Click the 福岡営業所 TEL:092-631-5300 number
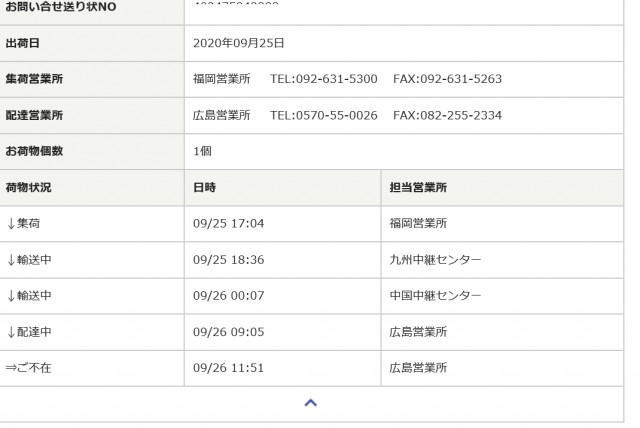640x428 pixels. click(x=324, y=79)
